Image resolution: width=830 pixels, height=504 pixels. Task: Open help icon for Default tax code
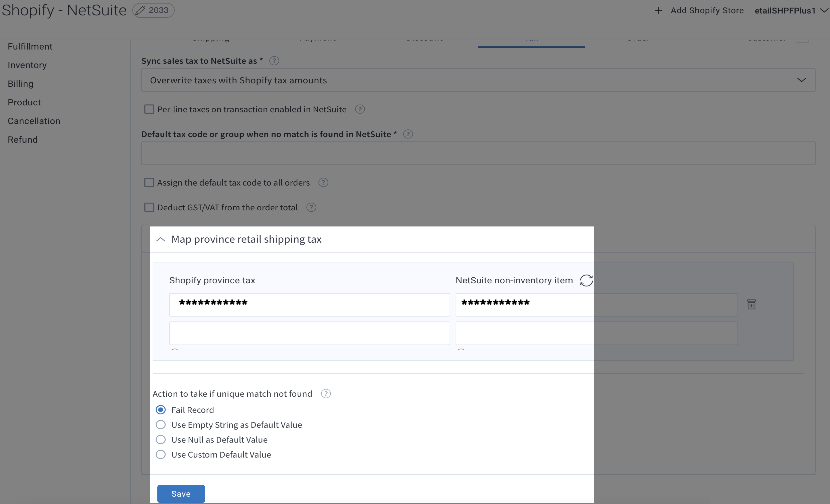[408, 134]
